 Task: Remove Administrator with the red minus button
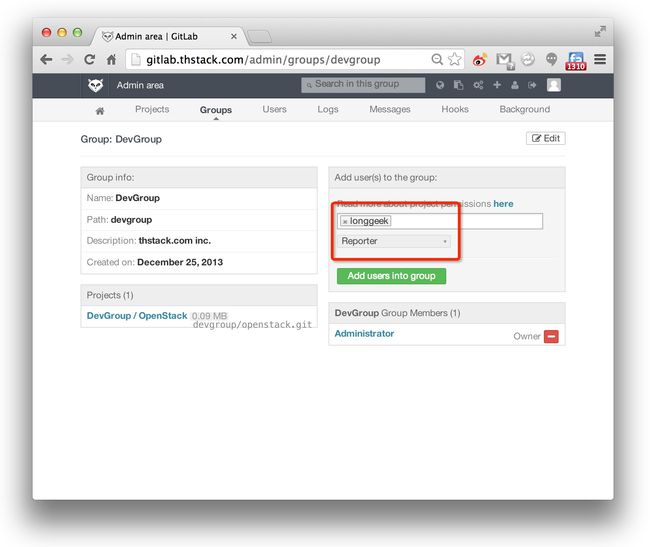coord(551,336)
